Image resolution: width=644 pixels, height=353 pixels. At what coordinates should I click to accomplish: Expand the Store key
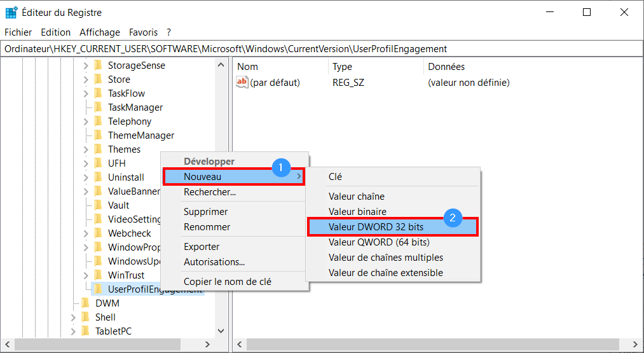click(x=85, y=80)
